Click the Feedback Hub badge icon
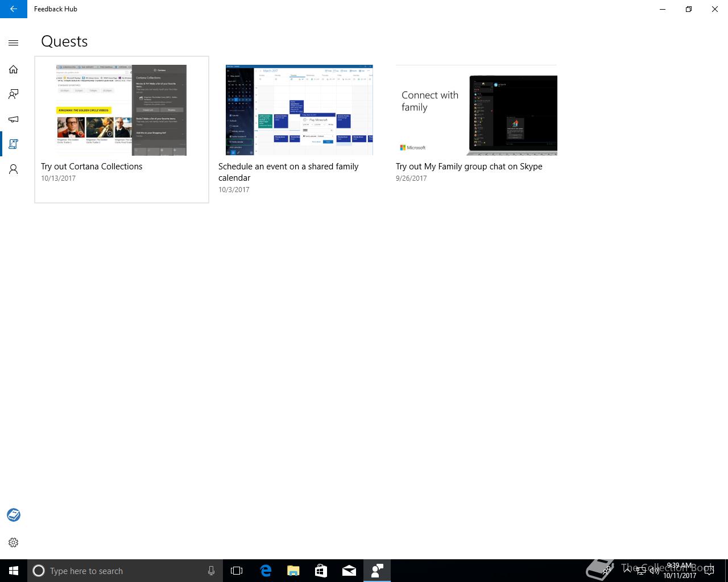The height and width of the screenshot is (582, 728). click(14, 515)
